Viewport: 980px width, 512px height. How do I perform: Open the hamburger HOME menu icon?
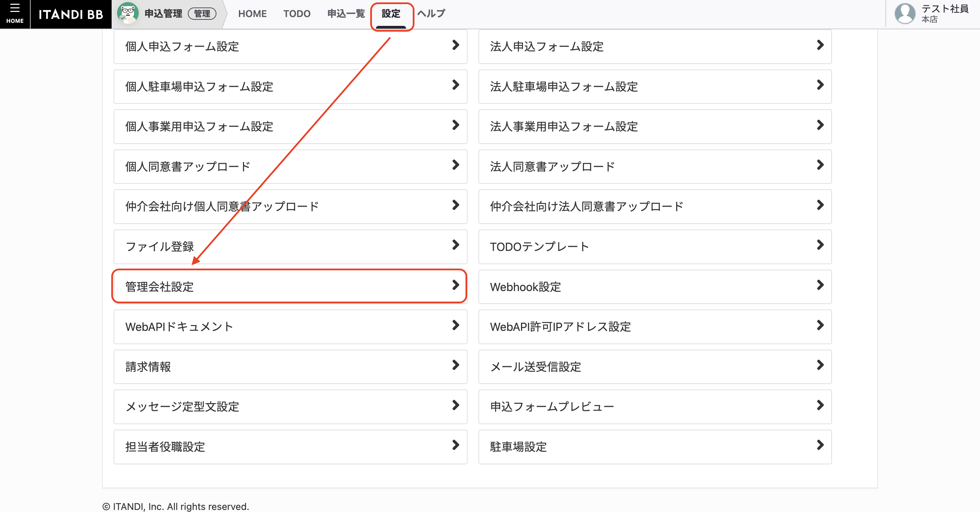click(15, 14)
